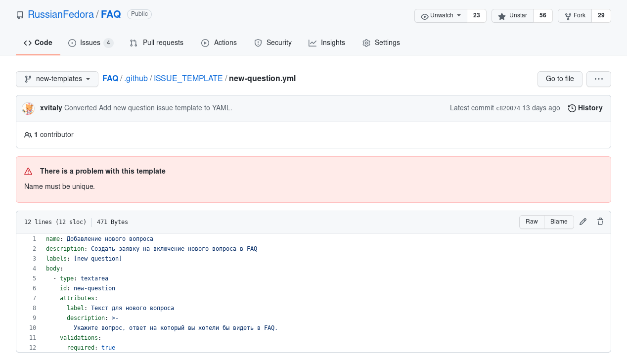Viewport: 627px width, 364px height.
Task: Click the History clock icon
Action: click(x=572, y=108)
